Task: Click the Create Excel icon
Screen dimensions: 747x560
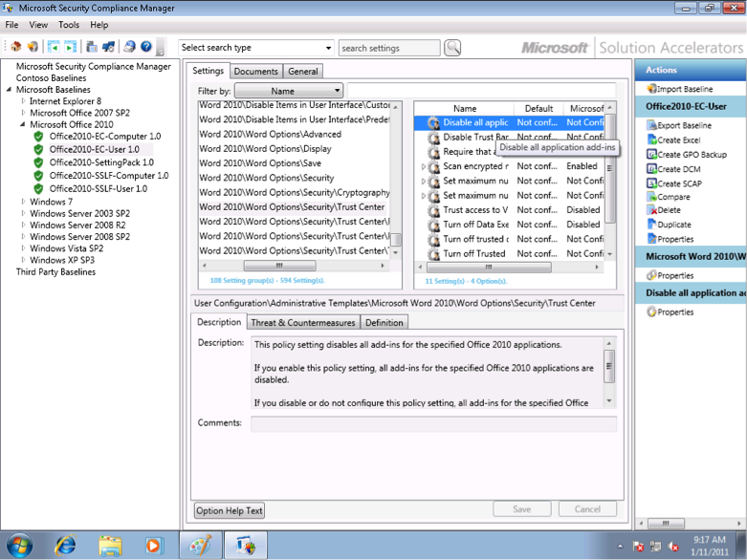Action: tap(651, 140)
